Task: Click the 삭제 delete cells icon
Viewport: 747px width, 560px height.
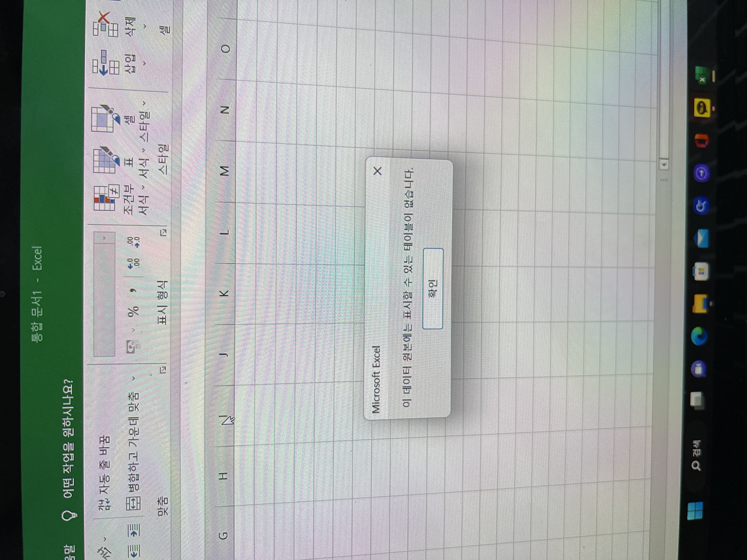Action: point(105,24)
